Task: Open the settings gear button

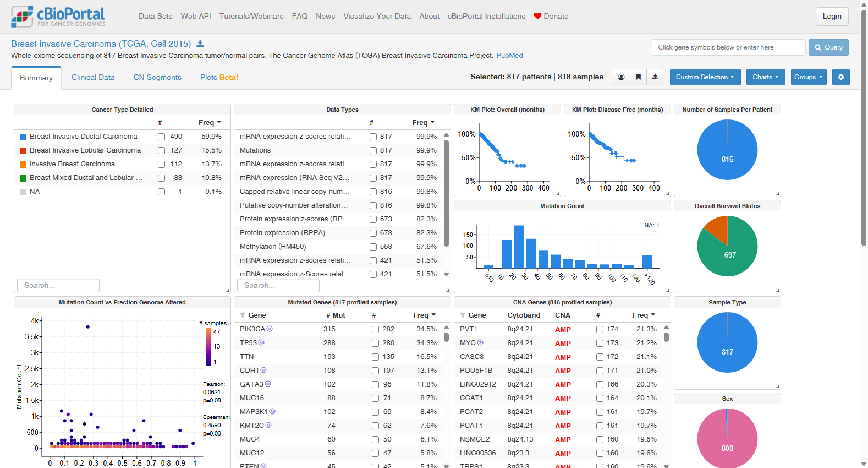Action: click(841, 77)
